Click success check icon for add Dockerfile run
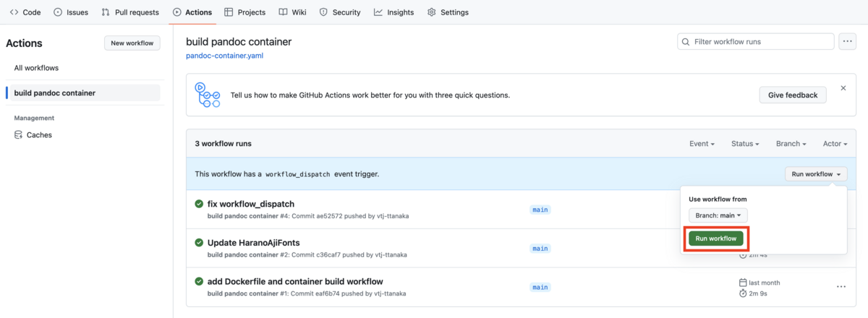The width and height of the screenshot is (868, 318). click(x=199, y=281)
